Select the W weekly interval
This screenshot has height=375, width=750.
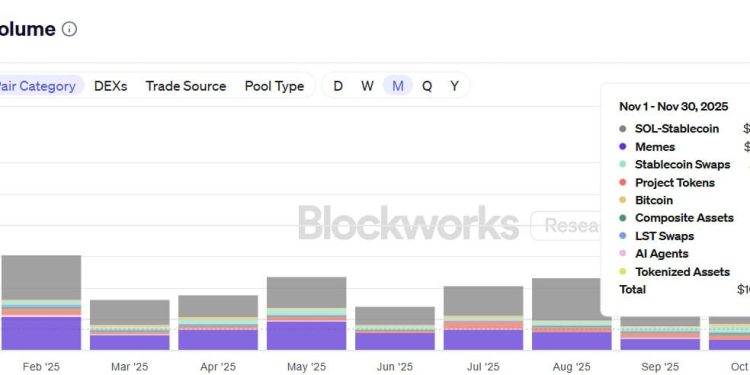pos(367,86)
